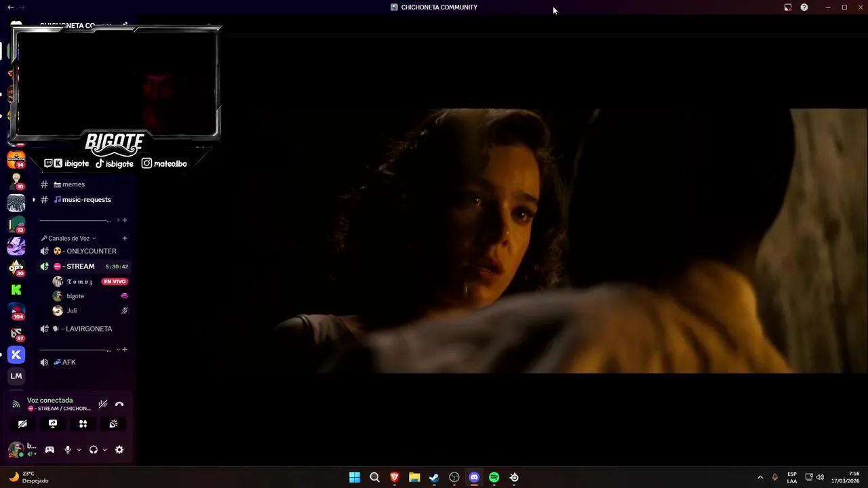
Task: Select the STREAM voice channel
Action: [x=84, y=266]
